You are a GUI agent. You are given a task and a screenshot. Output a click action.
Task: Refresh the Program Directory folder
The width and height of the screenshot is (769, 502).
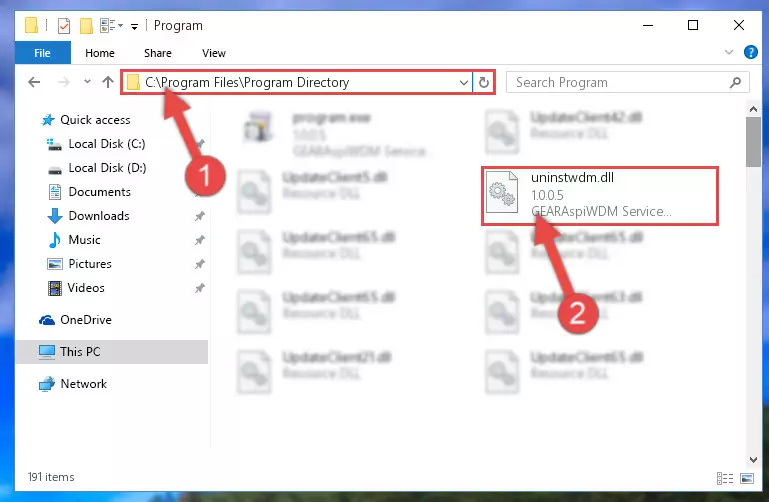tap(484, 82)
